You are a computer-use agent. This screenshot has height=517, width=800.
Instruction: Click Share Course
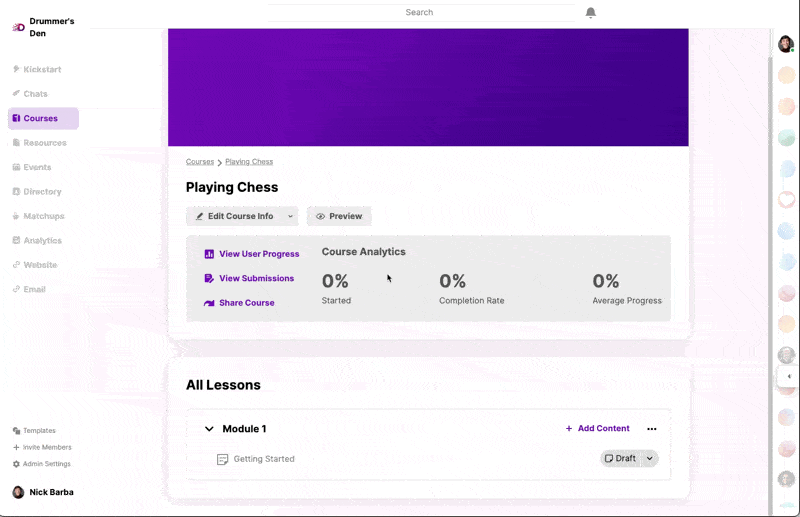tap(239, 303)
